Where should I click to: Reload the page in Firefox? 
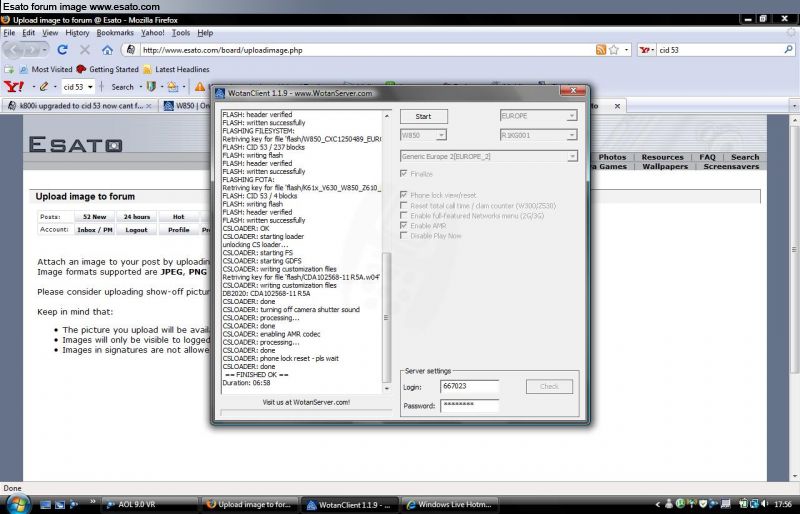[x=62, y=50]
